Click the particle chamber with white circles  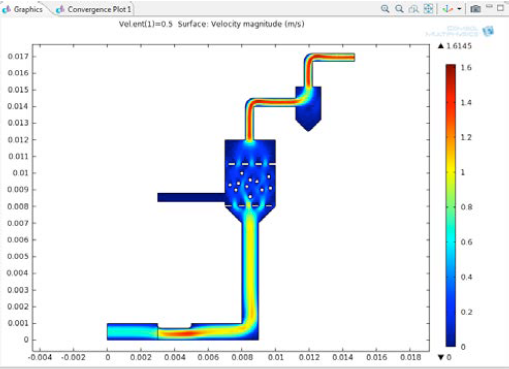point(250,185)
